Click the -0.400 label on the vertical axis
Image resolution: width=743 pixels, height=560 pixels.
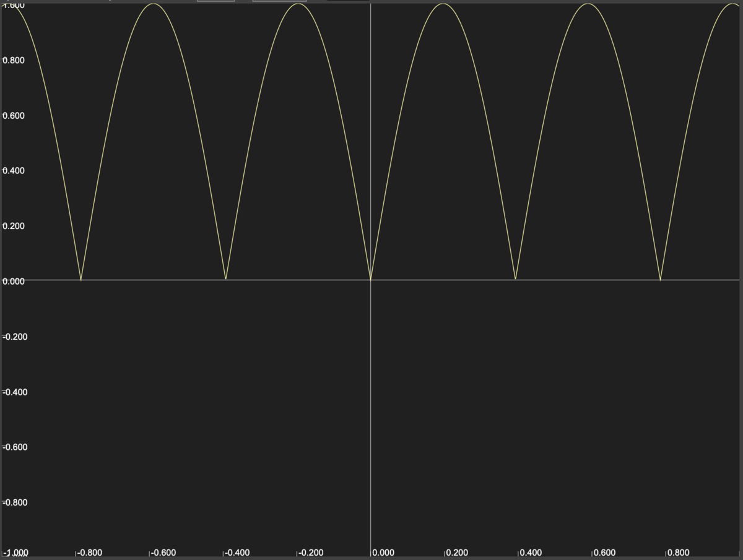pyautogui.click(x=16, y=392)
